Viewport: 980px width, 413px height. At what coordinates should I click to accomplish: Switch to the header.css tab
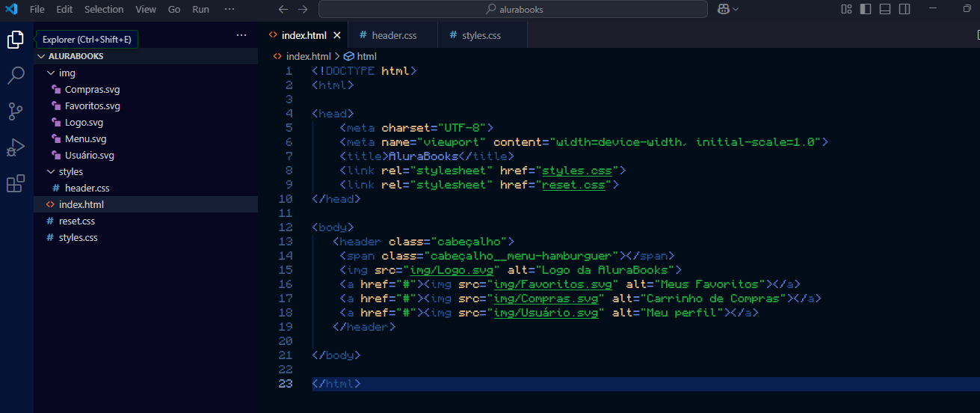(393, 35)
